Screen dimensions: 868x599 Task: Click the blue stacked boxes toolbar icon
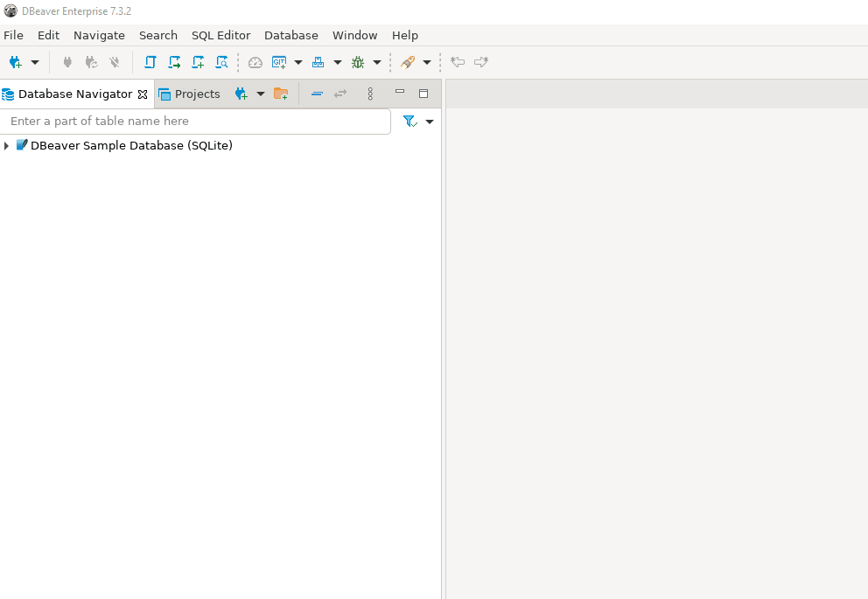(x=318, y=62)
